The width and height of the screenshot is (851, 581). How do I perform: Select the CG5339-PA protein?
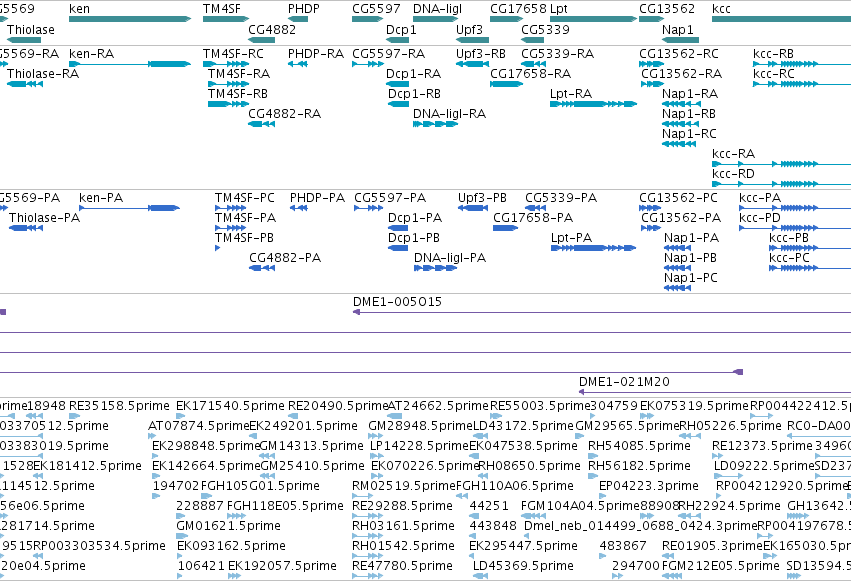[536, 208]
